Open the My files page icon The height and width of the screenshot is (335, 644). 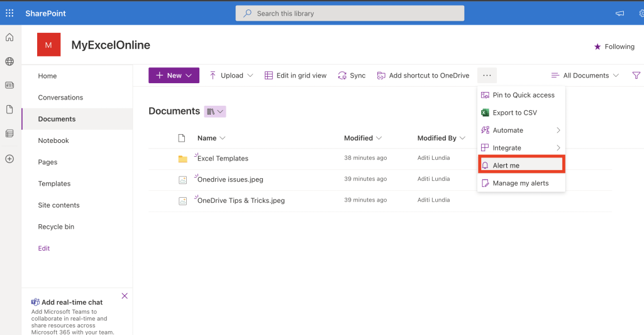point(9,110)
